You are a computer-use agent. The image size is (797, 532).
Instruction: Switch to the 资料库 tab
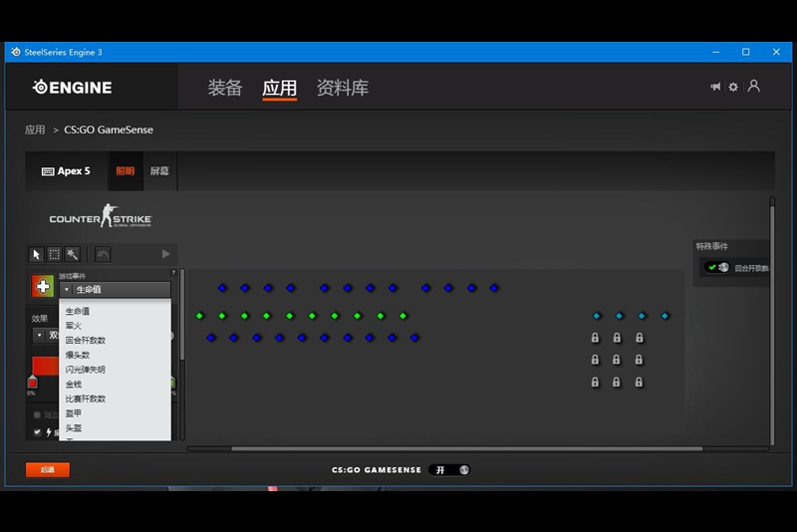(x=343, y=88)
